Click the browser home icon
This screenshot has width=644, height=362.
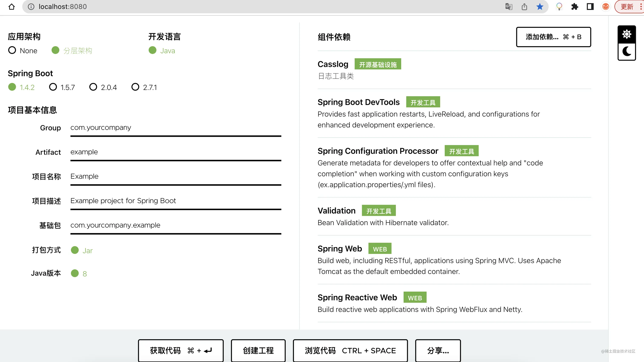(11, 7)
